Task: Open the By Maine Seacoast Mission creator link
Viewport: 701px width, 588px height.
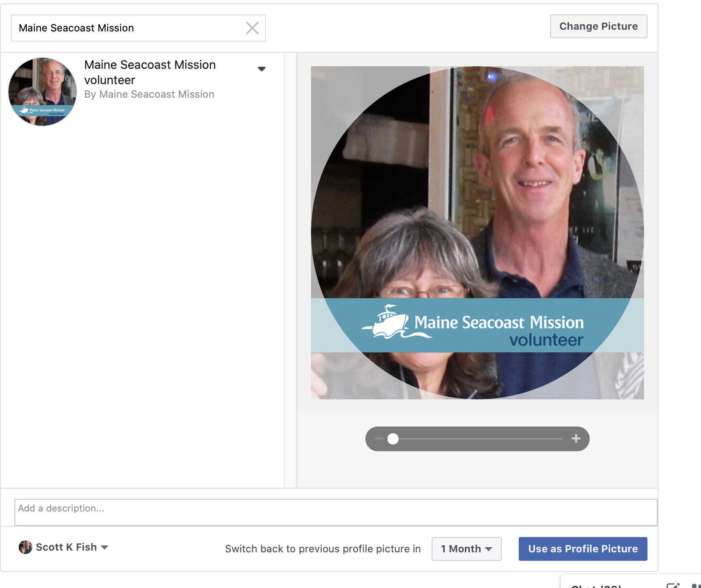Action: (149, 94)
